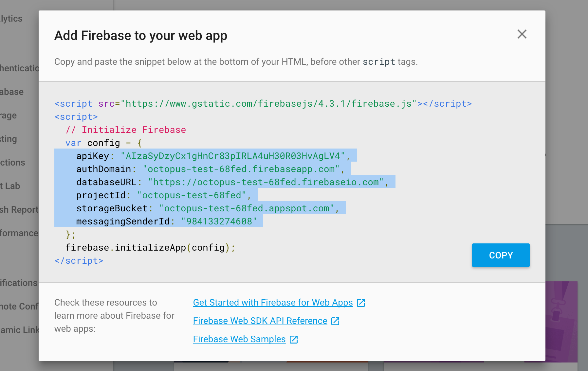The height and width of the screenshot is (371, 588).
Task: Click the "Check these resources" description text
Action: tap(114, 315)
